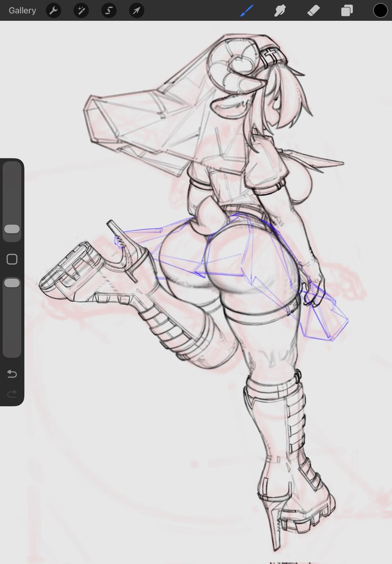Open the Actions menu with the wrench icon

tap(53, 10)
